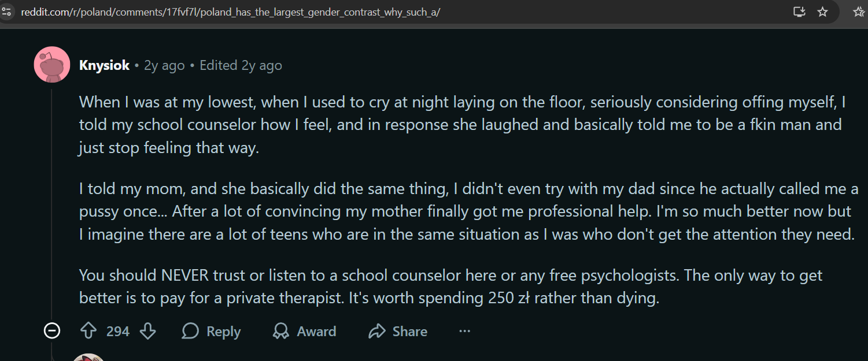The width and height of the screenshot is (868, 361).
Task: Click the 294 vote count
Action: (118, 331)
